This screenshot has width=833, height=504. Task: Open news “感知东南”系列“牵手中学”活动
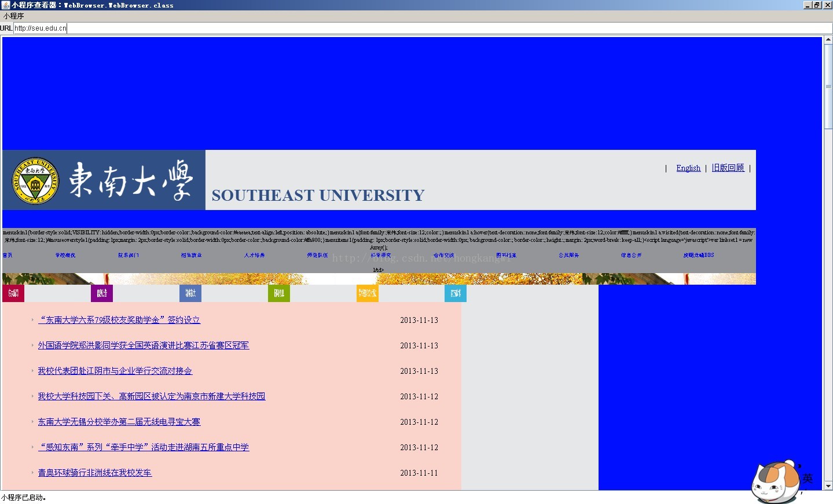coord(144,447)
